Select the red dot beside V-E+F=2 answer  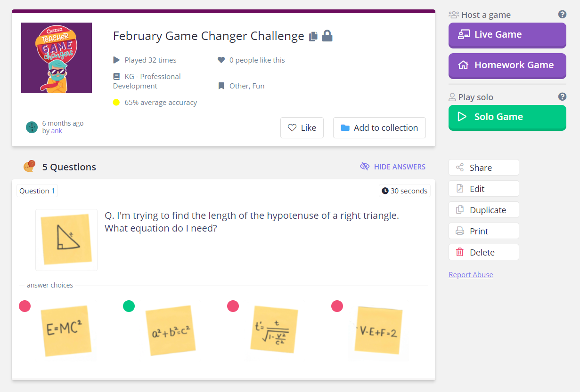[337, 306]
